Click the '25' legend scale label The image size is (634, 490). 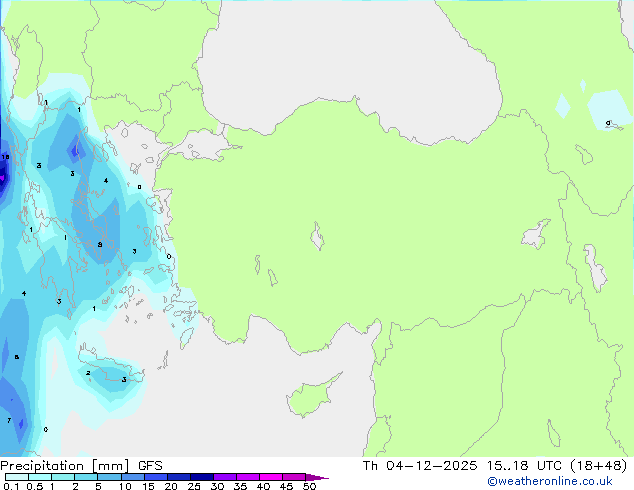point(194,486)
